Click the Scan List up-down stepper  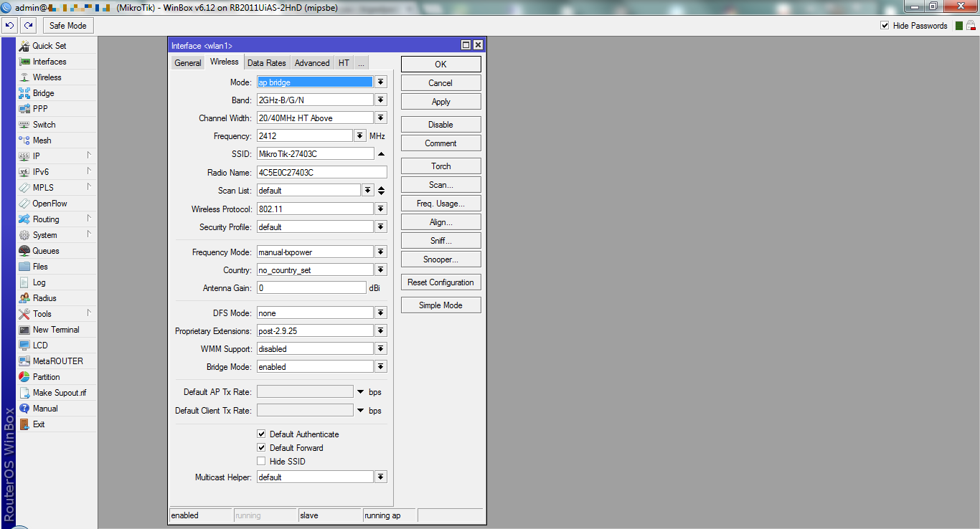click(381, 191)
